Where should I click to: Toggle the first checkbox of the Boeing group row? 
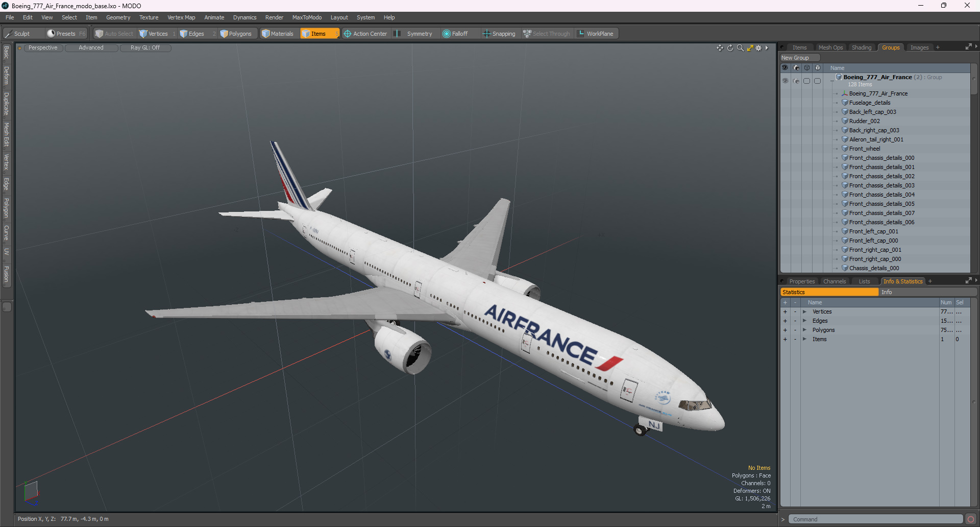[807, 81]
